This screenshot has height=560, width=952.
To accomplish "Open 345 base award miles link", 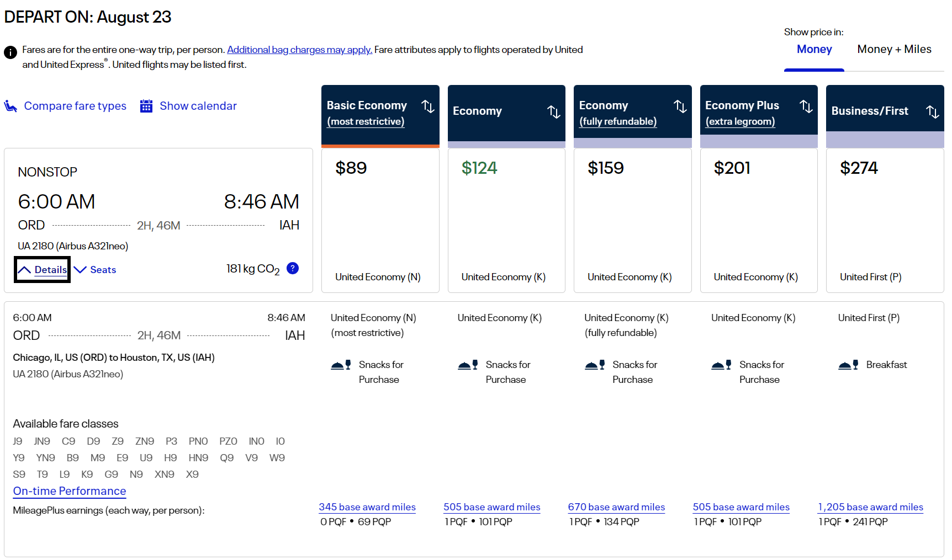I will 367,507.
